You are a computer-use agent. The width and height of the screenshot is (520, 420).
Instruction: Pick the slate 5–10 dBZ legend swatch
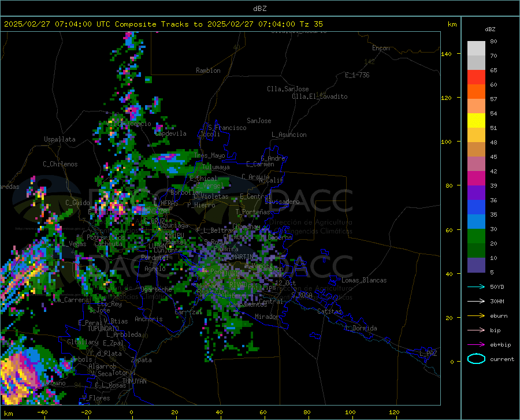[x=476, y=265]
